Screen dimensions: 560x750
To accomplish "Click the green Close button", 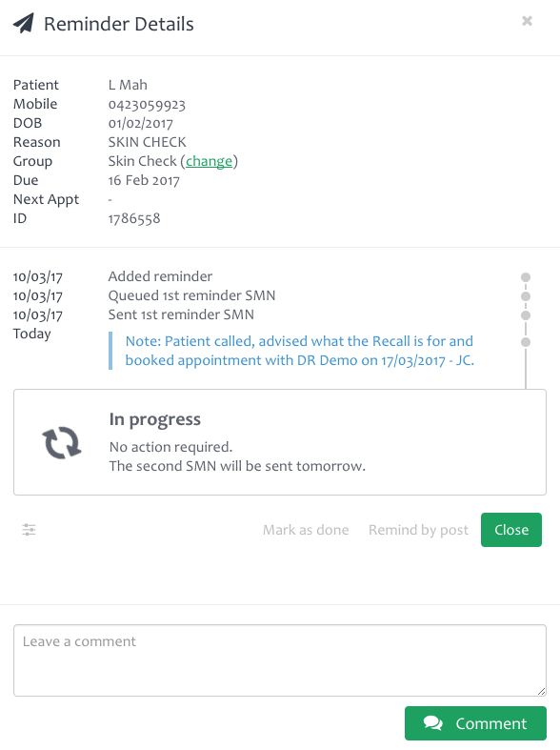I will (x=511, y=530).
